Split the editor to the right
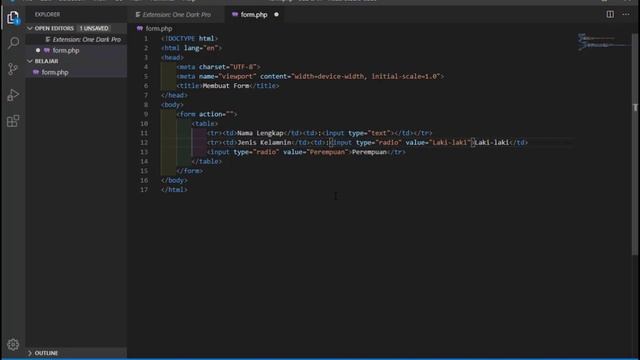This screenshot has width=640, height=360. 610,14
